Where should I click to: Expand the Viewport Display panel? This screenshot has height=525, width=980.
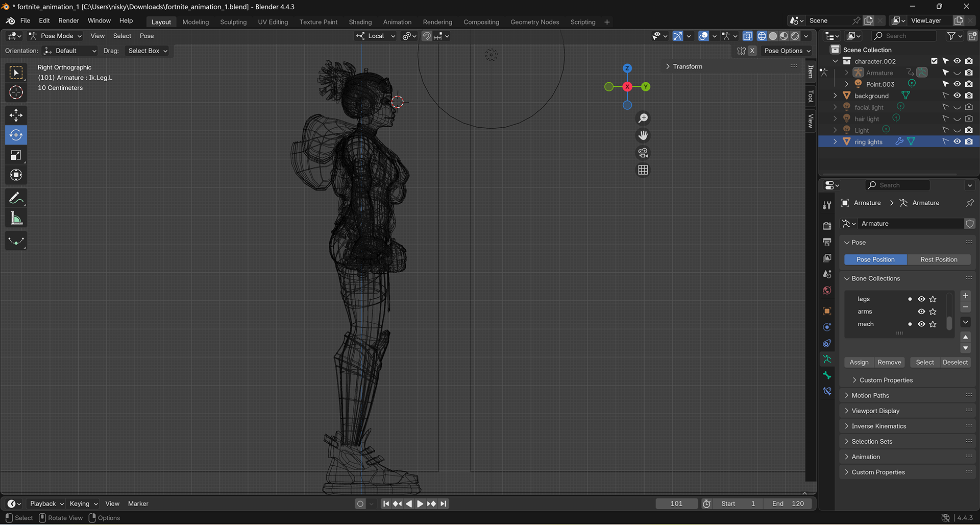tap(875, 411)
